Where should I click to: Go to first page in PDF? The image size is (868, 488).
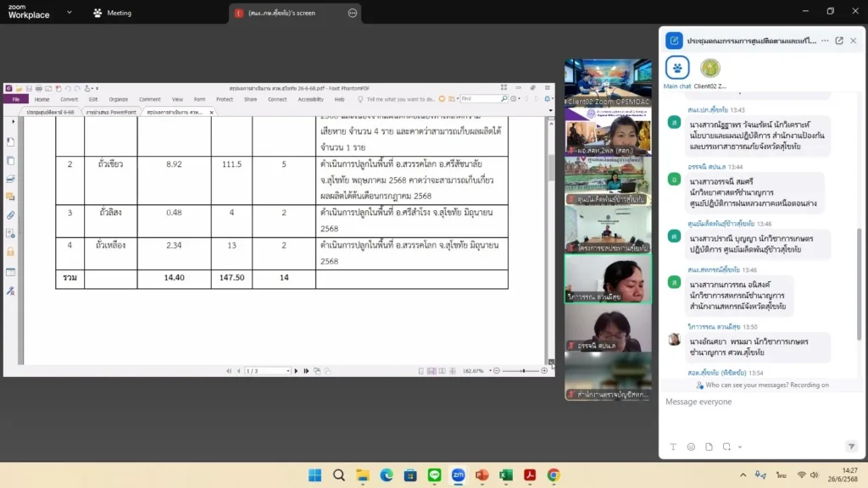pos(229,371)
